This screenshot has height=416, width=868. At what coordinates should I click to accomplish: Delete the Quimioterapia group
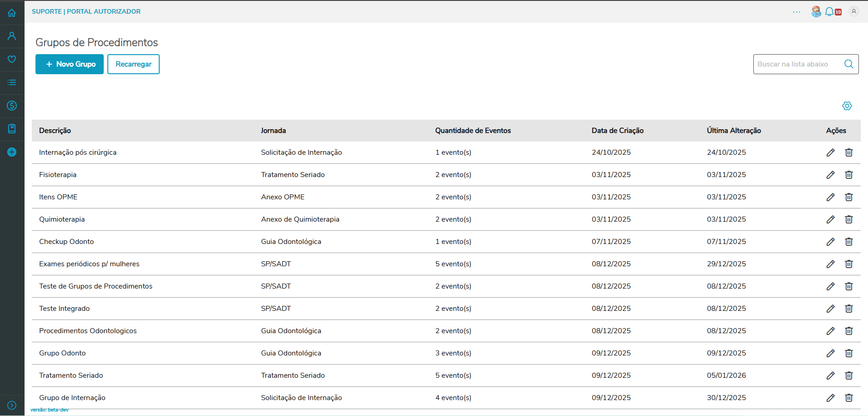(848, 219)
